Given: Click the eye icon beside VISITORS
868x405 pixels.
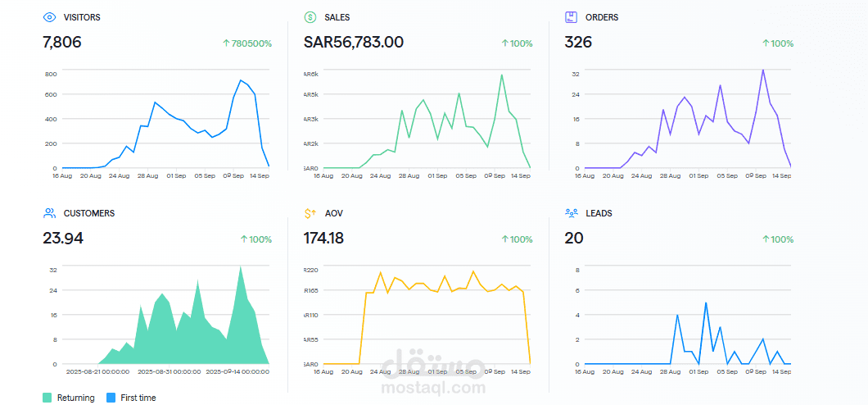Looking at the screenshot, I should point(49,17).
